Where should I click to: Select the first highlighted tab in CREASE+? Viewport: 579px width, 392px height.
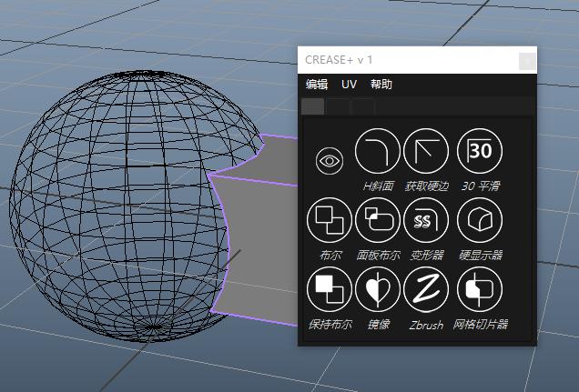(312, 106)
